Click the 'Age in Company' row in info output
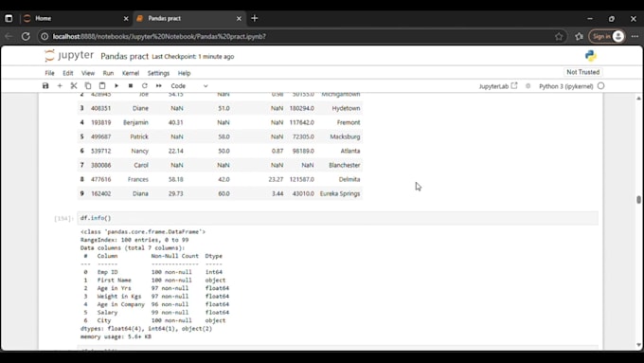The height and width of the screenshot is (363, 644). (x=155, y=304)
